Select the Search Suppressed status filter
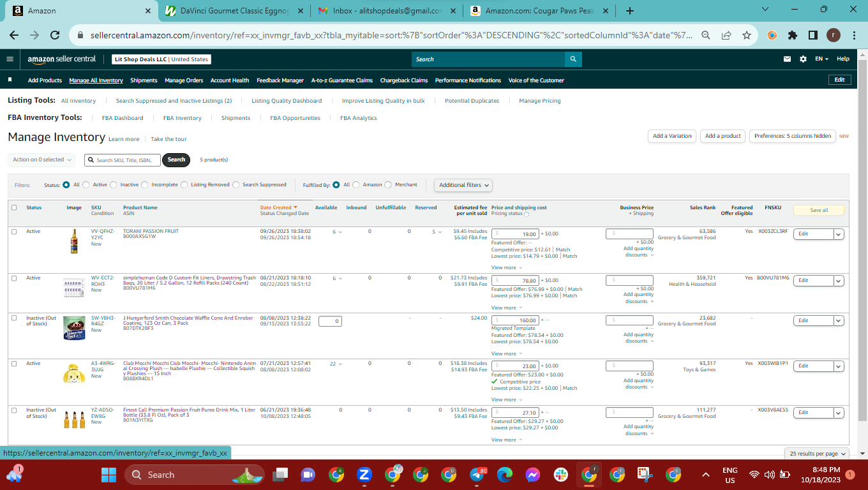868x490 pixels. 236,185
